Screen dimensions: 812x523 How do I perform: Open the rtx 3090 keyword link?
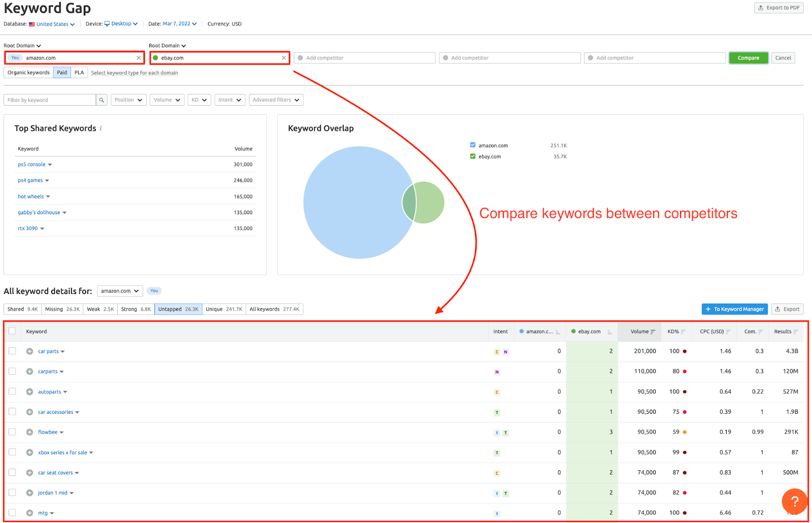click(28, 228)
